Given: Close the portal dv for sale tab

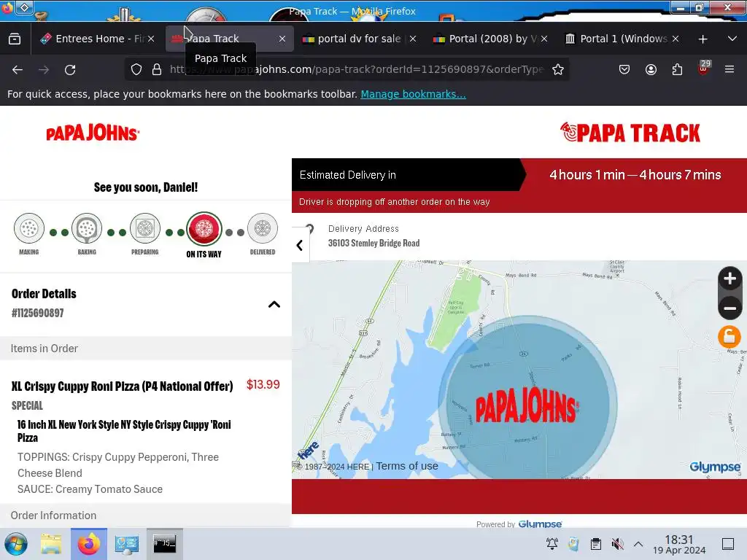Looking at the screenshot, I should pos(413,39).
